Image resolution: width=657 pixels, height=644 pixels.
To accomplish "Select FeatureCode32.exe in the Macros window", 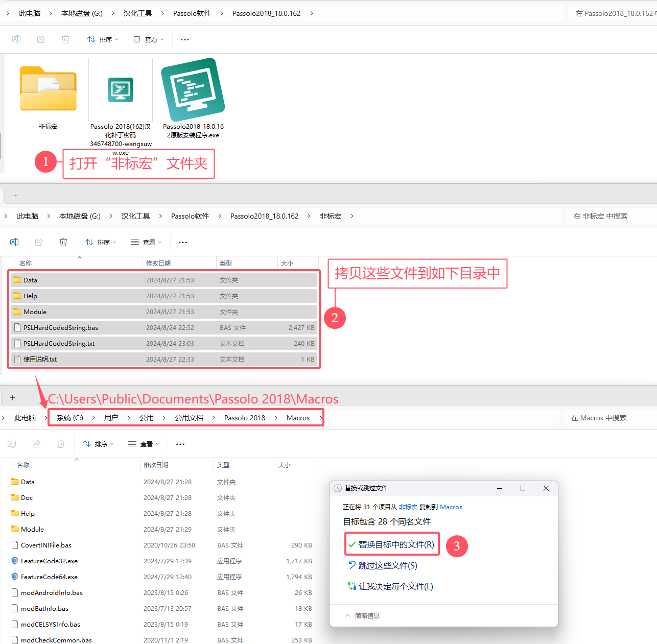I will coord(161,561).
